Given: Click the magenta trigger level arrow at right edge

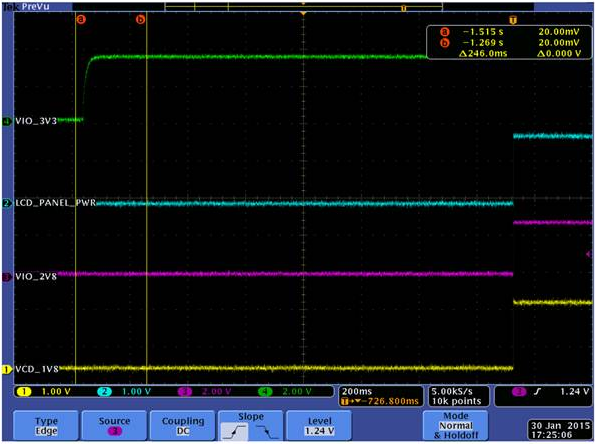Looking at the screenshot, I should 589,254.
